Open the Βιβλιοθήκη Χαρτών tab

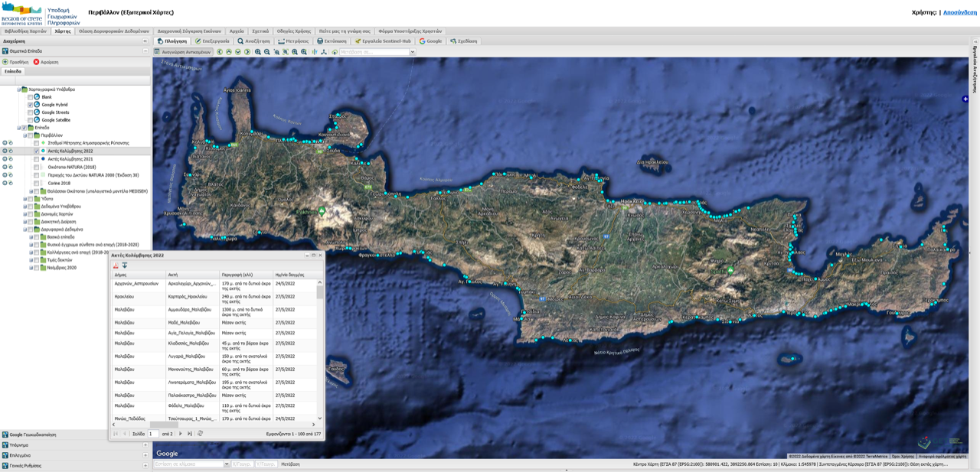[x=25, y=31]
